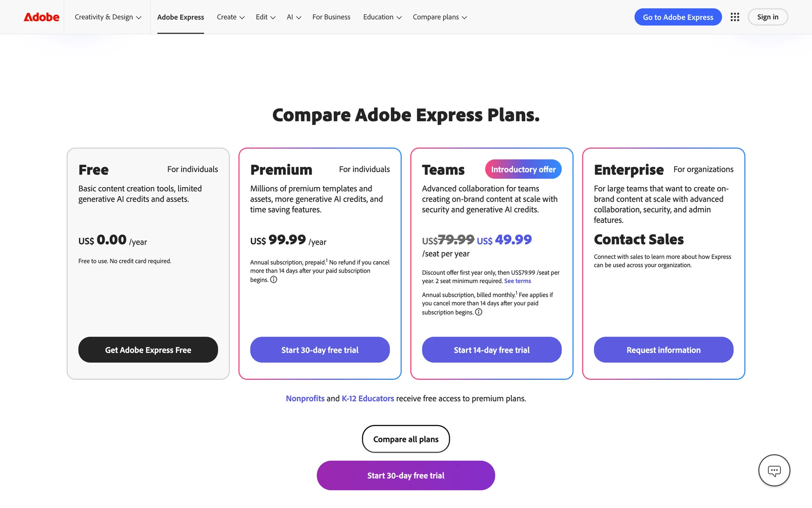
Task: Open the Nonprofits link
Action: coord(305,398)
